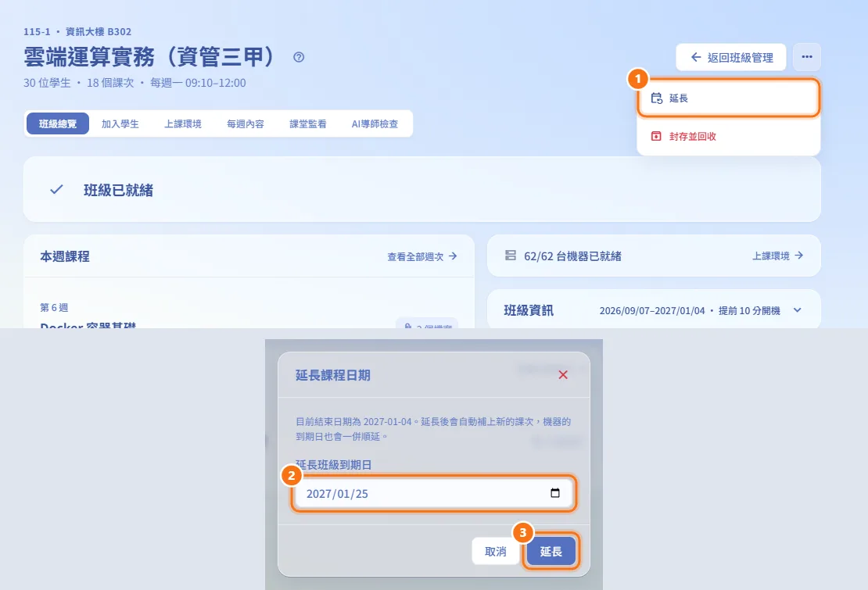Expand the 班級資訊 chevron
Viewport: 868px width, 590px height.
click(797, 310)
